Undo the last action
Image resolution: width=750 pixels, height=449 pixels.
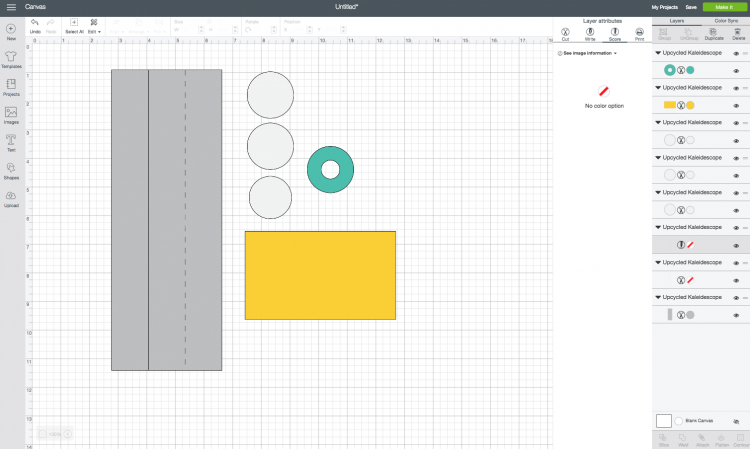click(35, 26)
